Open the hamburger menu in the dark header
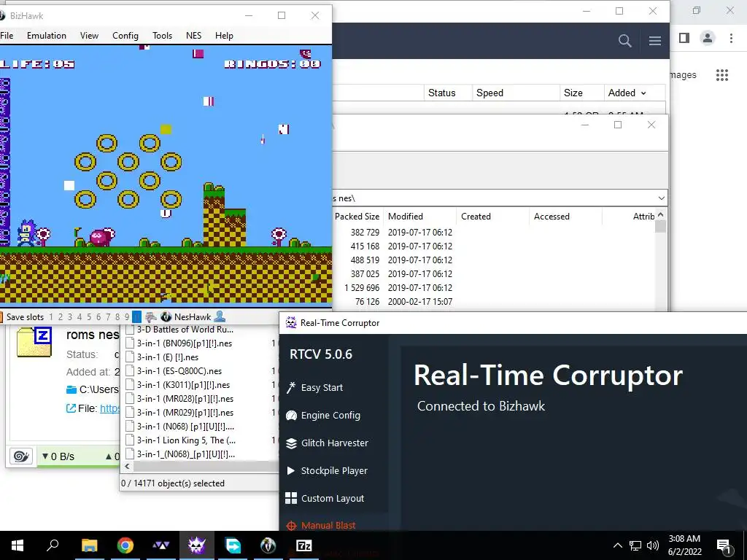The height and width of the screenshot is (560, 747). [x=654, y=41]
